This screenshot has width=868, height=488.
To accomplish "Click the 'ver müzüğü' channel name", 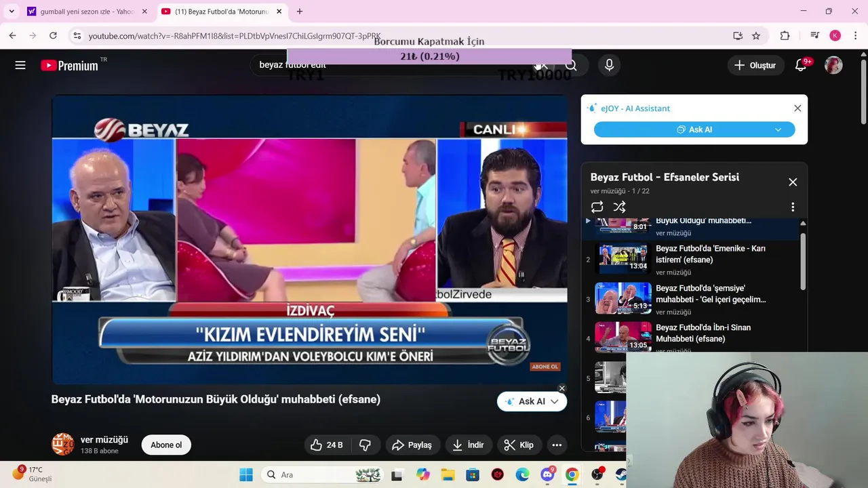I will click(x=104, y=440).
